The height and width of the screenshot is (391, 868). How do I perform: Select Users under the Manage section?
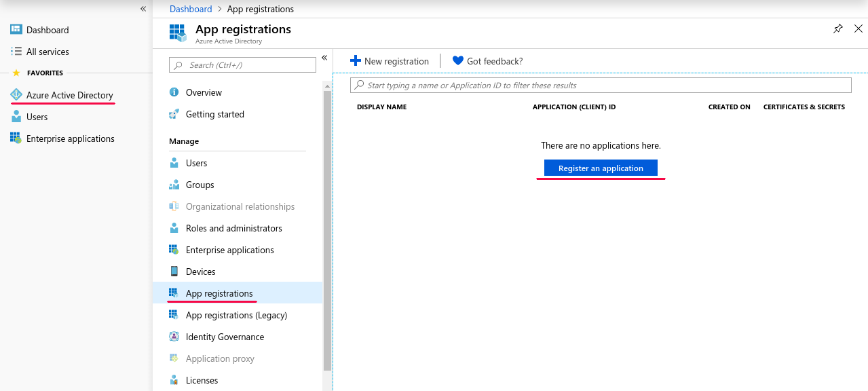196,163
